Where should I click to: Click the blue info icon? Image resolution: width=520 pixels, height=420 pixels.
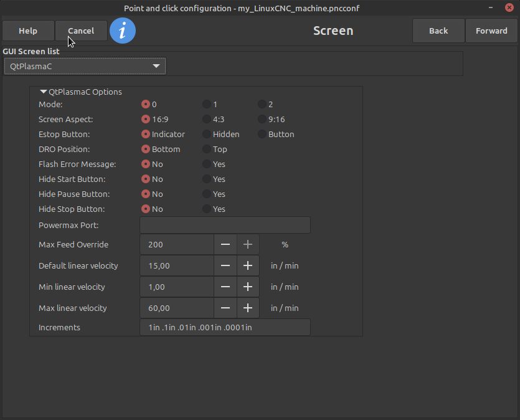123,31
